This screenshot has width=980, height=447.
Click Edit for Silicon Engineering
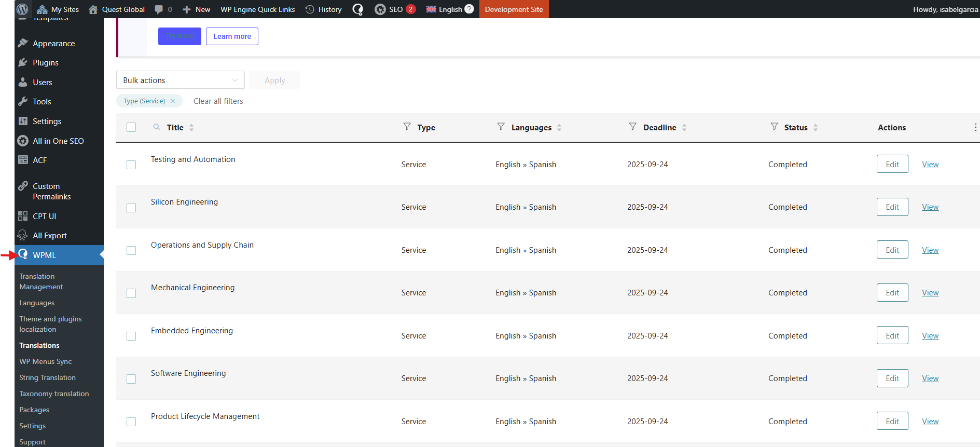pos(892,207)
